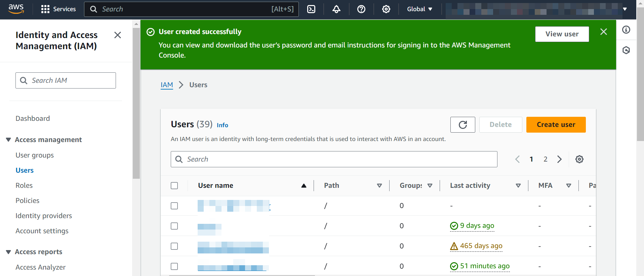
Task: Click the page vertical scrollbar
Action: click(640, 74)
